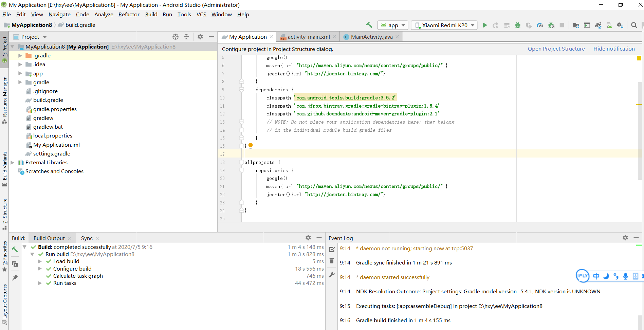Click the iFLY microphone icon

(625, 276)
